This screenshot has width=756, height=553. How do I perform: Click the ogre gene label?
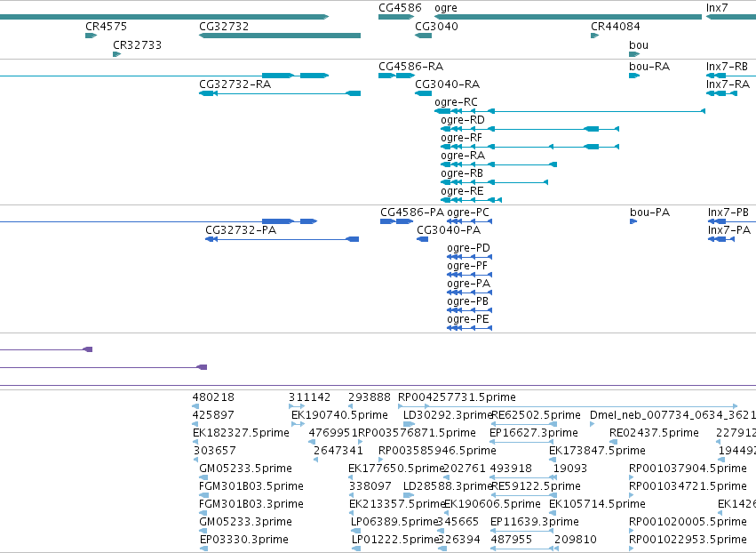pyautogui.click(x=445, y=8)
